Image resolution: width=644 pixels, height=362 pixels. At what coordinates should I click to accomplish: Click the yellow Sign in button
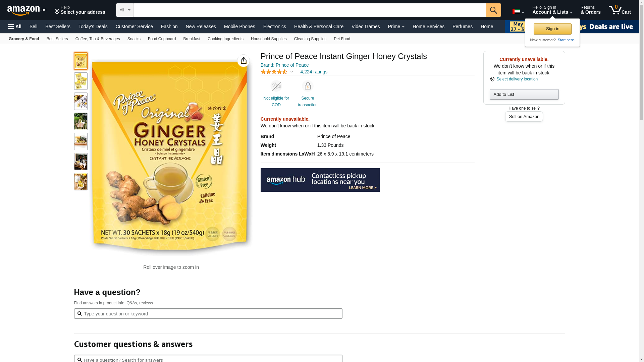[x=552, y=29]
